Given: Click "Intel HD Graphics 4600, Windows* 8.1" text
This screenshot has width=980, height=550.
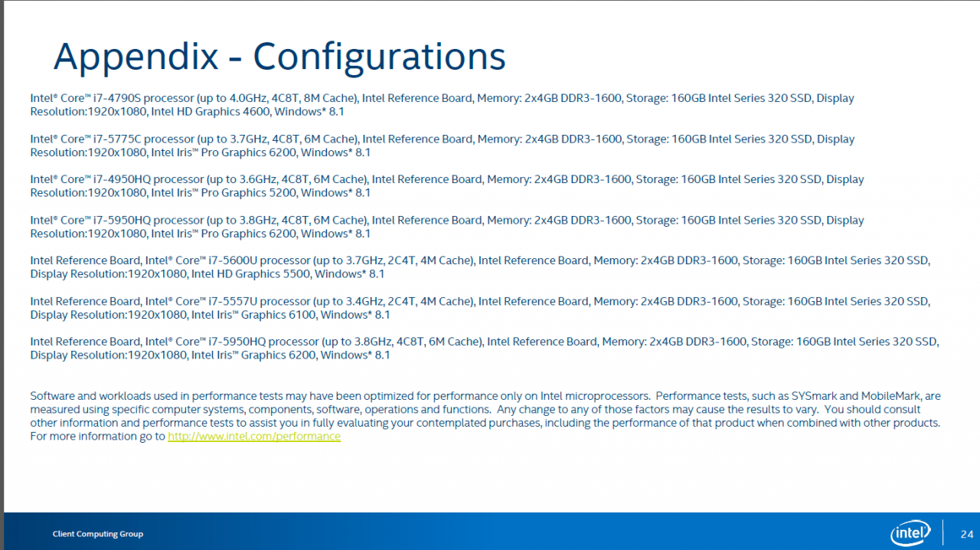Looking at the screenshot, I should (247, 112).
